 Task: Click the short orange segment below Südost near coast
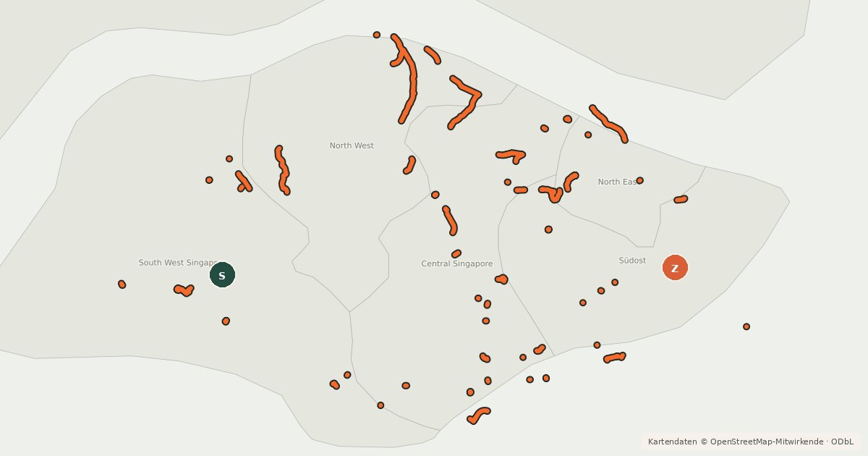tap(614, 357)
